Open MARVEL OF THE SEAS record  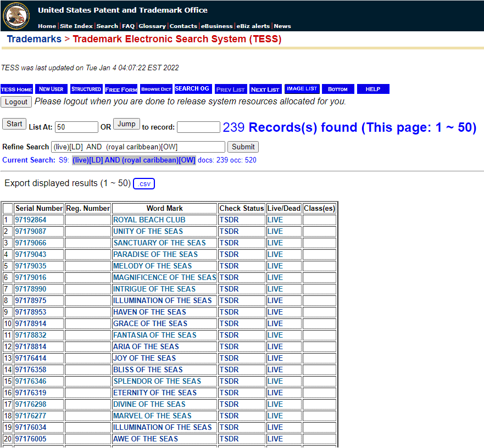point(152,416)
